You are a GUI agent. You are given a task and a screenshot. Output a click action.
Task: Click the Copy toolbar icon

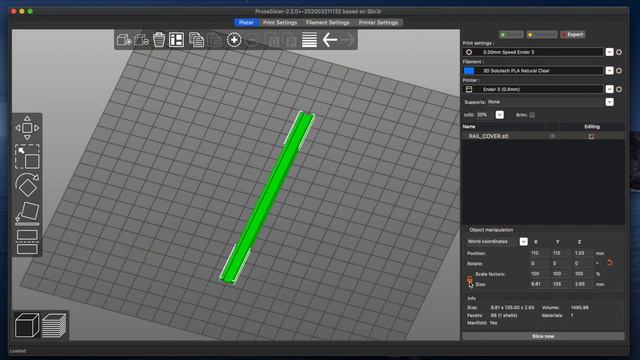coord(196,40)
